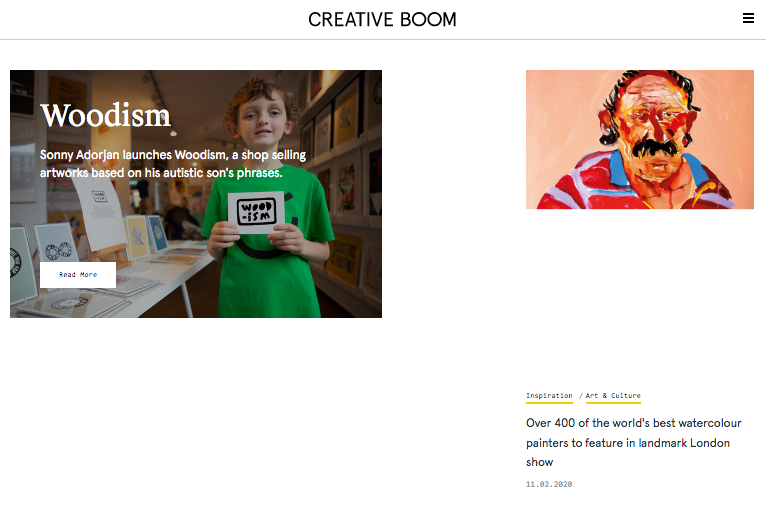Open the watercolour painters article title
The image size is (768, 514).
[634, 442]
